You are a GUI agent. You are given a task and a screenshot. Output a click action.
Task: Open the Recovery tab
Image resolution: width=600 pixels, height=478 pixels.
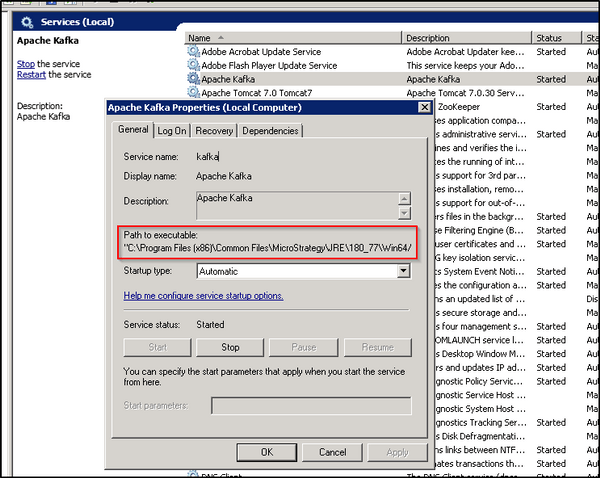click(x=214, y=130)
